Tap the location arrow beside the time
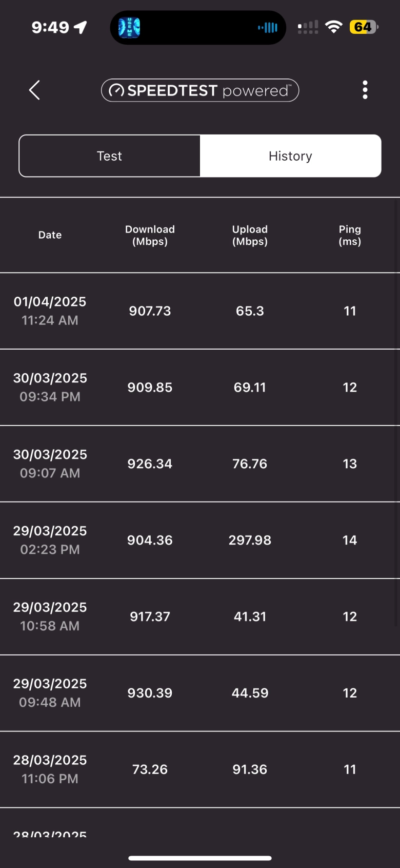400x868 pixels. pyautogui.click(x=81, y=27)
